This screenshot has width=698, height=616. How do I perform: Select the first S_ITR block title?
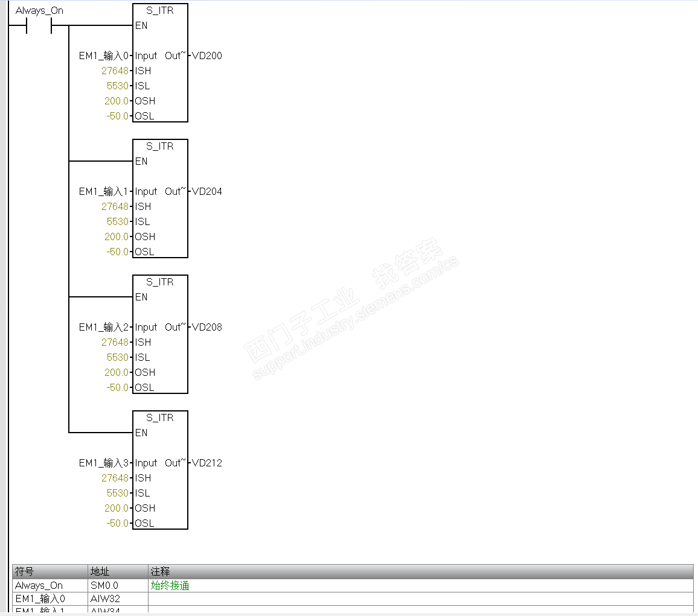160,10
